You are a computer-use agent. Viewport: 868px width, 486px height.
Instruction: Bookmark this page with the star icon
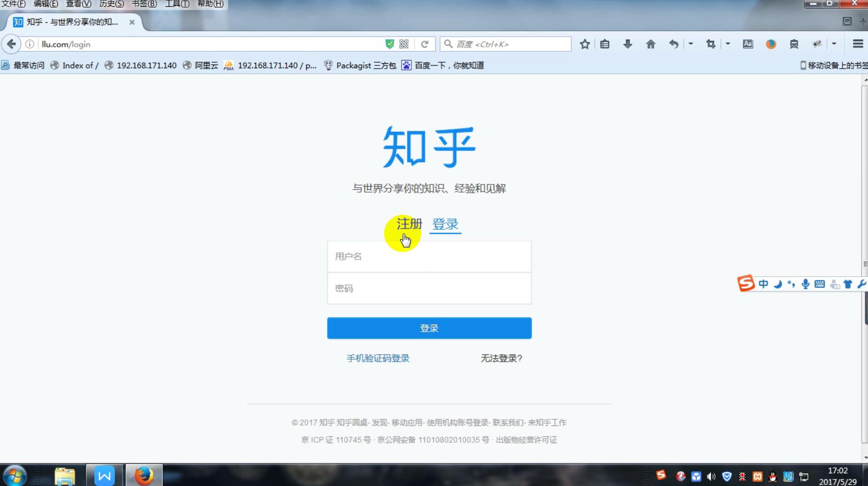tap(585, 44)
